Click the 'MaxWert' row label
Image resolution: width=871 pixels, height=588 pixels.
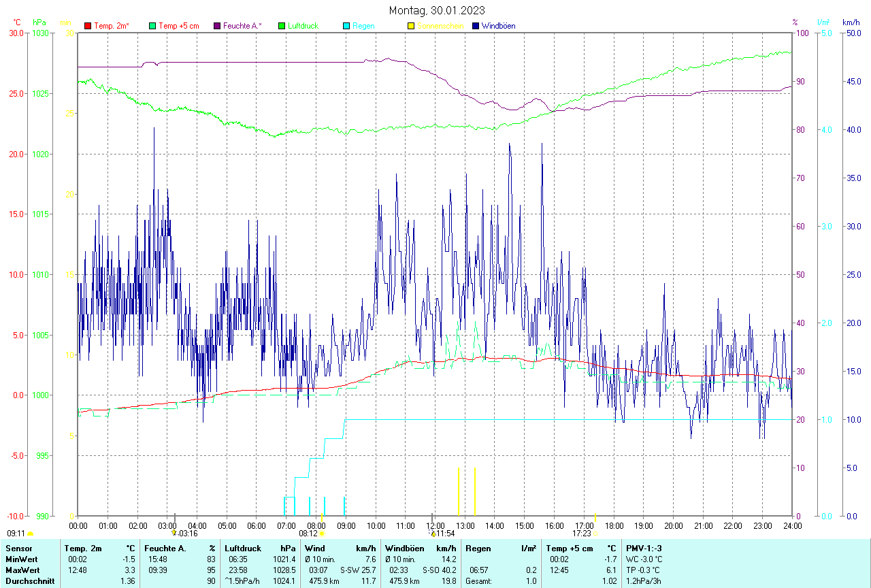[x=22, y=570]
